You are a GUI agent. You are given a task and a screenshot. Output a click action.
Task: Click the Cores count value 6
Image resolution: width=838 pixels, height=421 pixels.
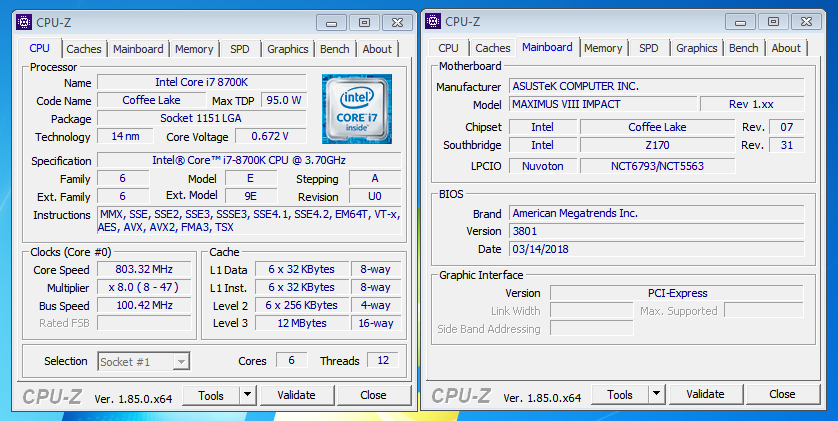tap(292, 361)
